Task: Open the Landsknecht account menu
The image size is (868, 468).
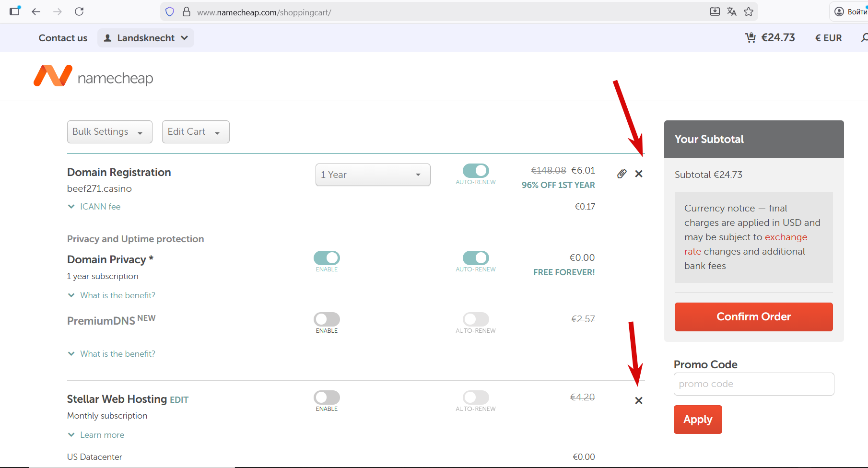Action: coord(146,38)
